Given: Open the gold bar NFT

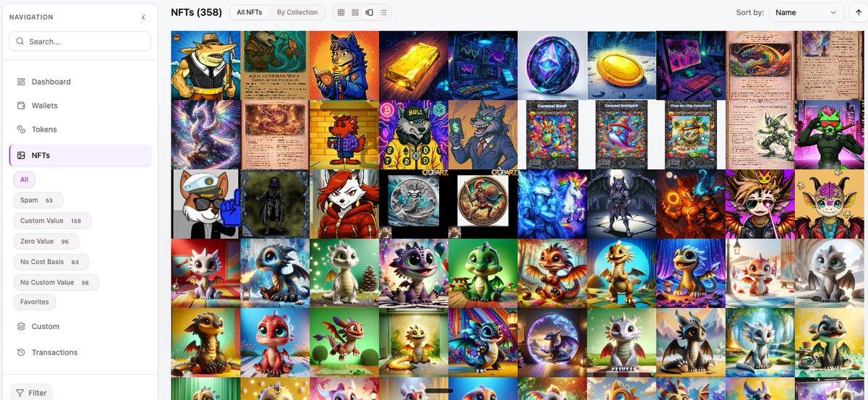Looking at the screenshot, I should pos(414,65).
